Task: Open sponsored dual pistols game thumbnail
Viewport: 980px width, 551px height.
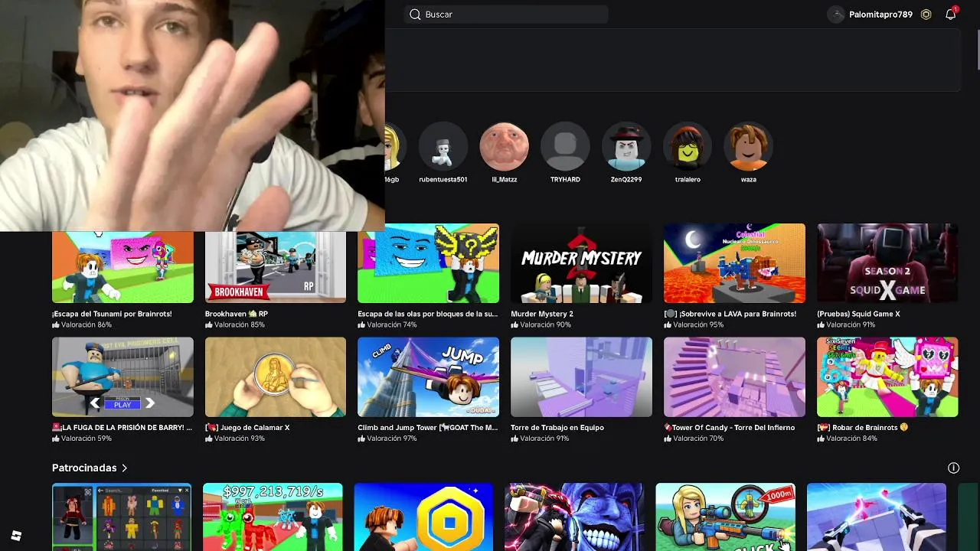Action: coord(876,517)
